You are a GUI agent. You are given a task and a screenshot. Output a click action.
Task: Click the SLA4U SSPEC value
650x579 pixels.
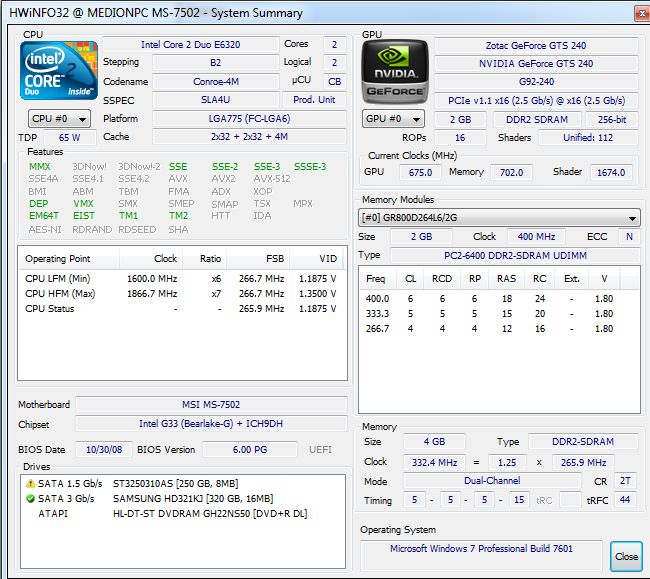(x=216, y=100)
